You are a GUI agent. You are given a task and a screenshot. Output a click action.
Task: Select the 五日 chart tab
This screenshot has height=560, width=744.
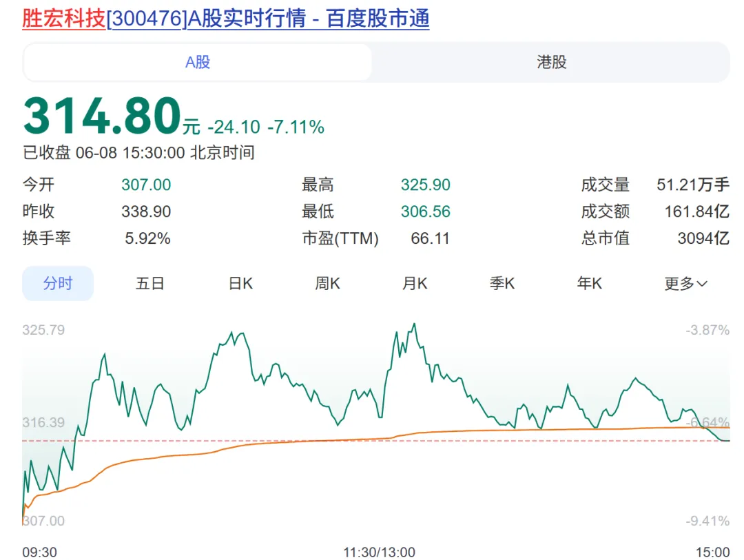click(x=150, y=283)
